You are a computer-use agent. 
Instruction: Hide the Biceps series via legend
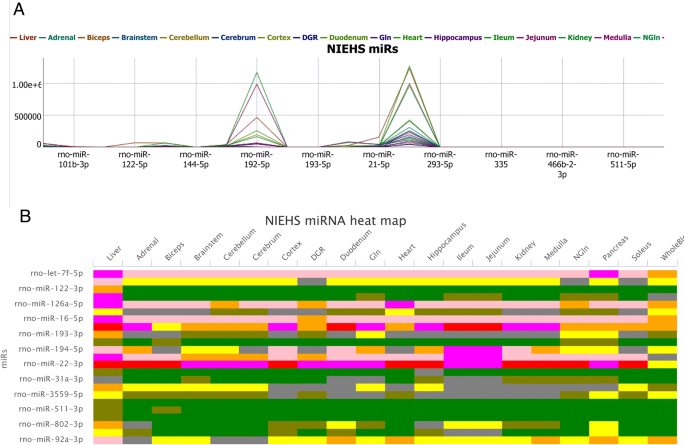click(x=94, y=38)
